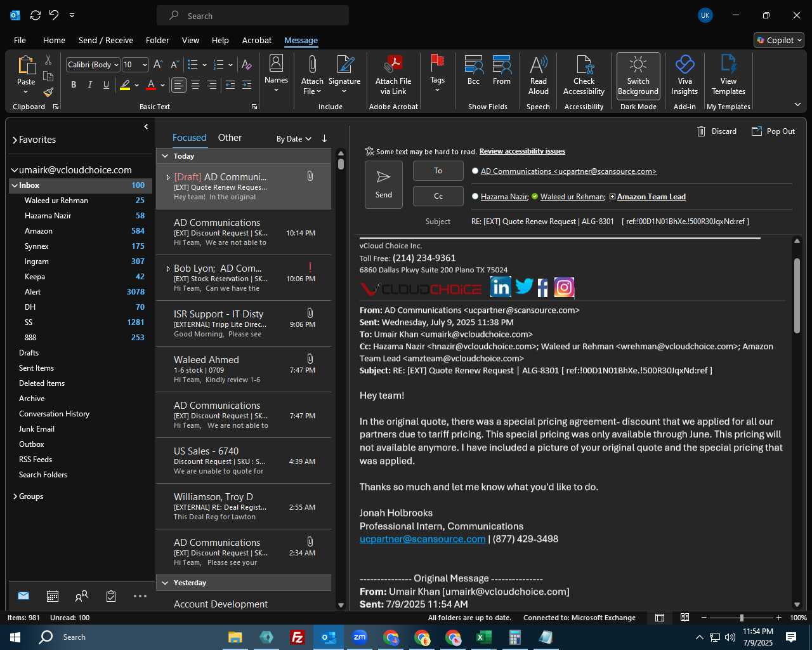
Task: Expand the Groups section
Action: pyautogui.click(x=15, y=496)
